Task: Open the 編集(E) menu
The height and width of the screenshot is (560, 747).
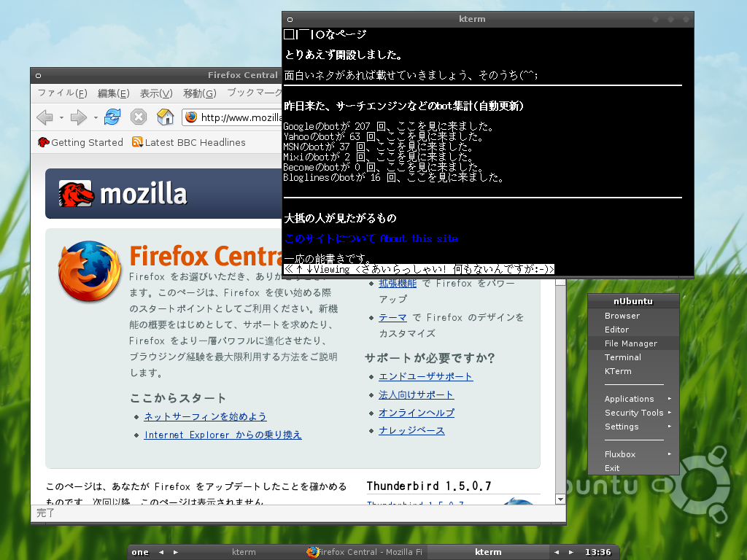Action: (113, 93)
